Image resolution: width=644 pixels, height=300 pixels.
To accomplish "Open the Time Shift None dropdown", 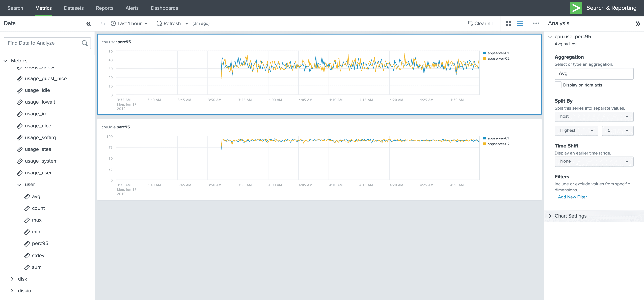I will click(x=594, y=161).
